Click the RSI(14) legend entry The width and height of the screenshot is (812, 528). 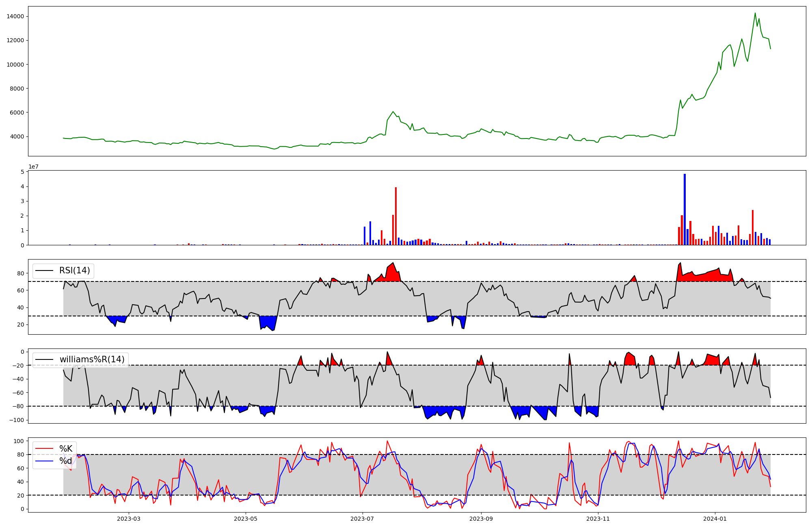[75, 270]
